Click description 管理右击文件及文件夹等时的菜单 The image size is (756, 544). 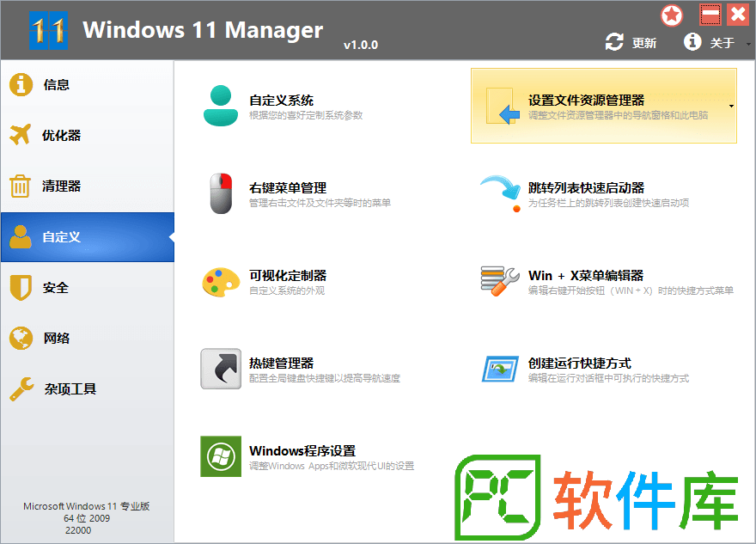[320, 203]
